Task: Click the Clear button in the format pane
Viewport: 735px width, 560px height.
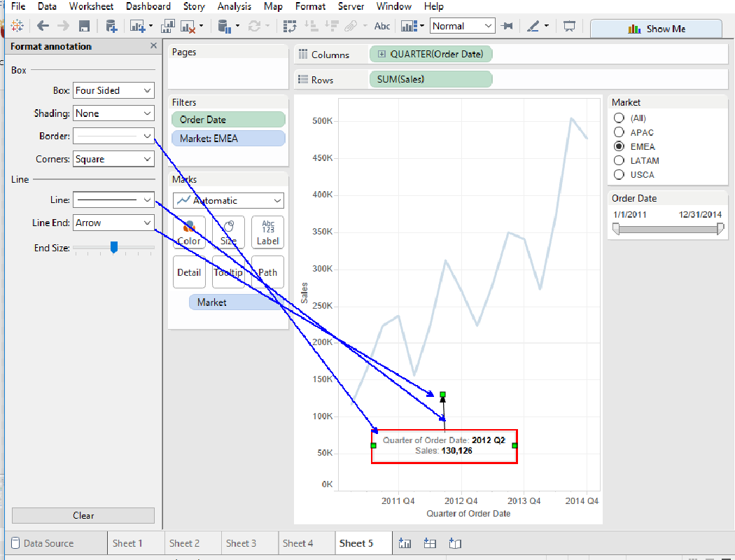Action: (83, 515)
